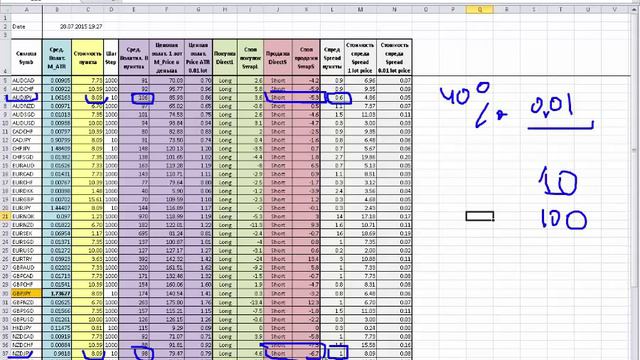The height and width of the screenshot is (360, 640).
Task: Click the 695 value in EURSEK row
Action: pos(134,233)
